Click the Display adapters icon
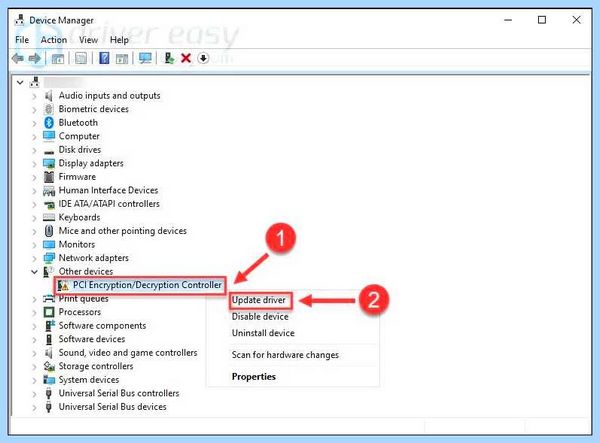The width and height of the screenshot is (600, 443). click(49, 163)
